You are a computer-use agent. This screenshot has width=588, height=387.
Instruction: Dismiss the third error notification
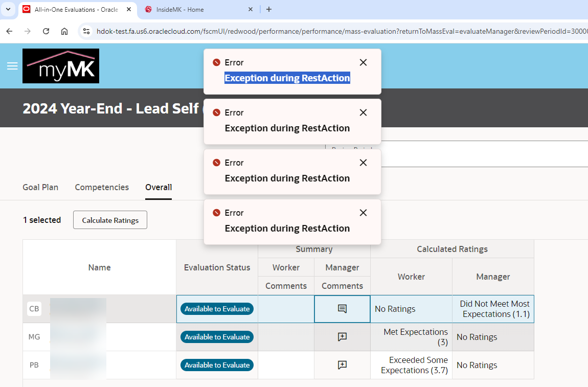(x=363, y=163)
